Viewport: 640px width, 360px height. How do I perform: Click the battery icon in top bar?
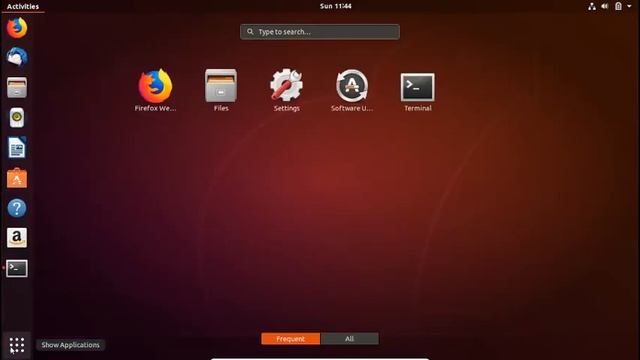pos(618,6)
